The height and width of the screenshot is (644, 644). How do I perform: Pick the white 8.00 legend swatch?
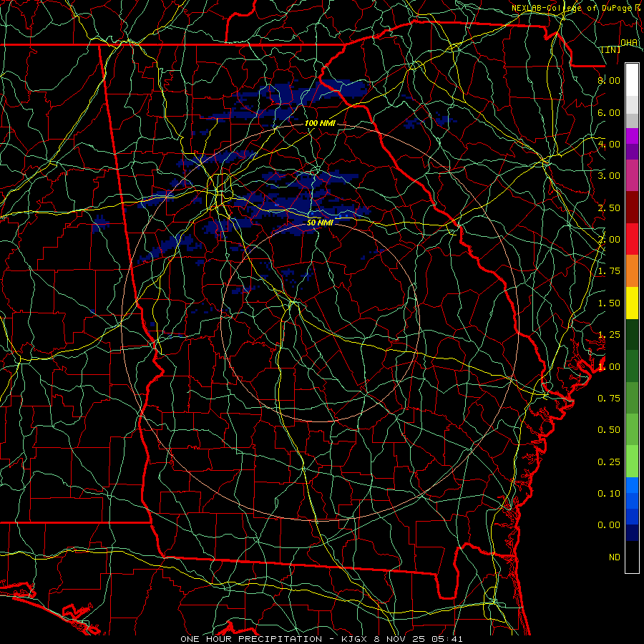pos(632,80)
